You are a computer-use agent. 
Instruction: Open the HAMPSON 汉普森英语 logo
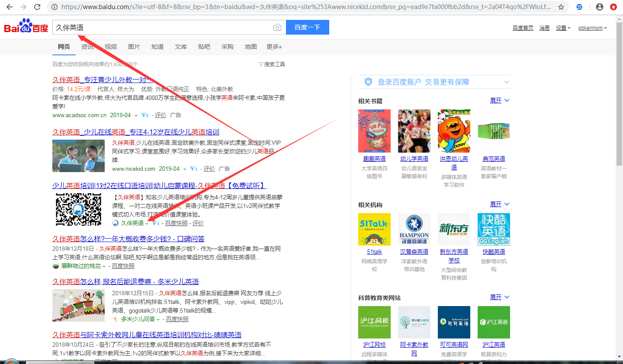coord(414,229)
